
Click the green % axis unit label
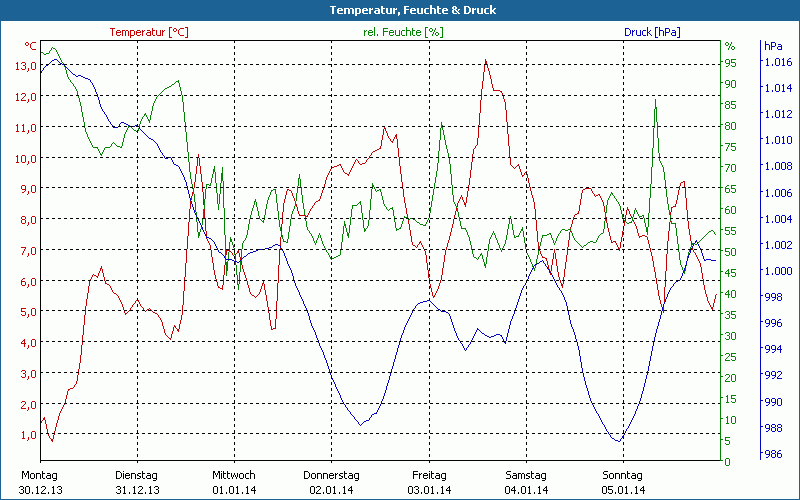[x=730, y=46]
